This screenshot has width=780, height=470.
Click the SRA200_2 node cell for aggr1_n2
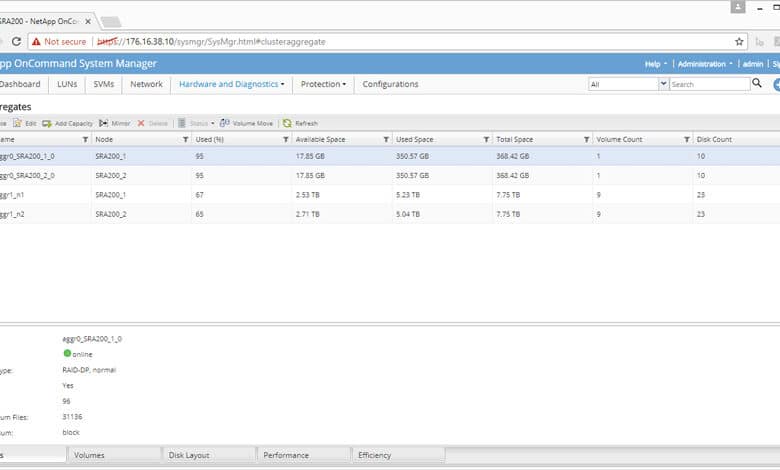pos(111,214)
